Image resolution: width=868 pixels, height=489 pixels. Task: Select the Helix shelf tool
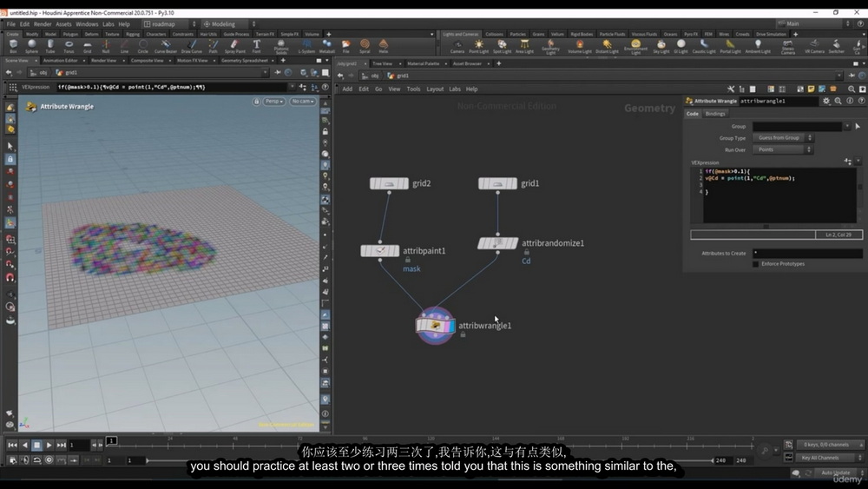[x=383, y=46]
